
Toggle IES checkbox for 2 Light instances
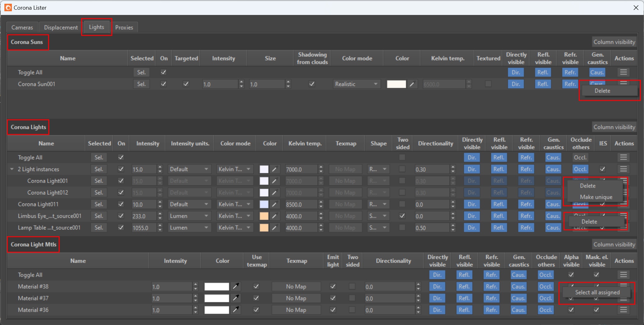point(603,169)
